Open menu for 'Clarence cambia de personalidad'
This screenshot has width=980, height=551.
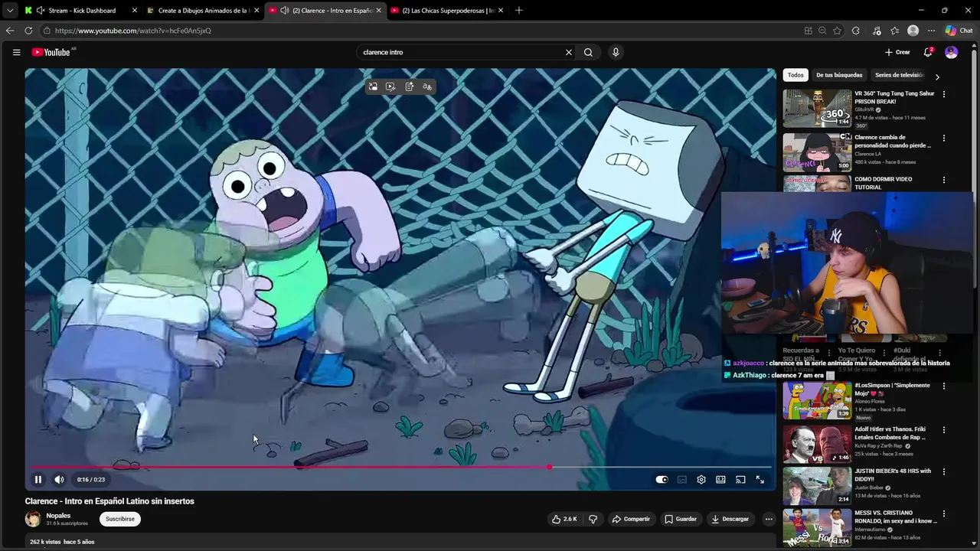(x=944, y=139)
